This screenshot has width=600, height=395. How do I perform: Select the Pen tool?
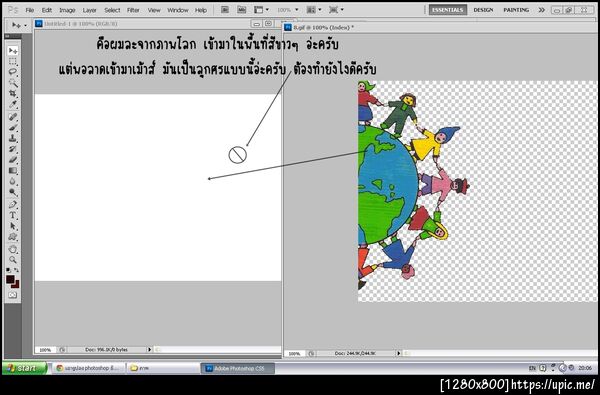[x=13, y=204]
